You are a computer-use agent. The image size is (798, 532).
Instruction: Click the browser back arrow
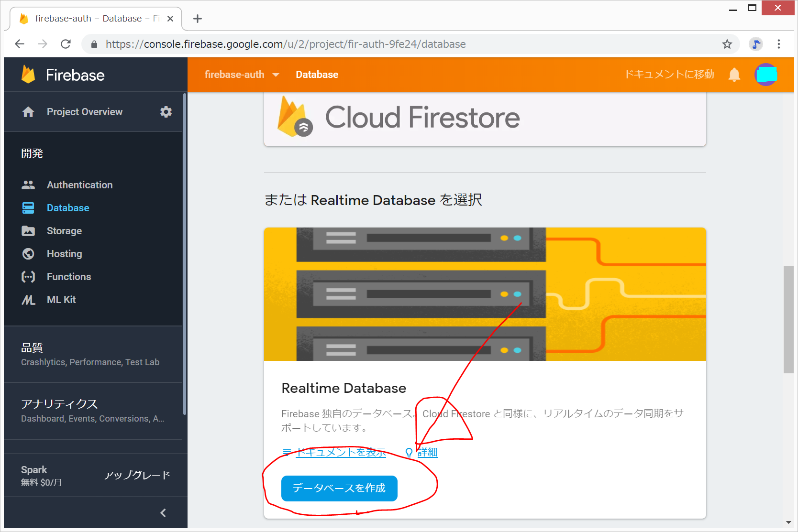point(20,44)
